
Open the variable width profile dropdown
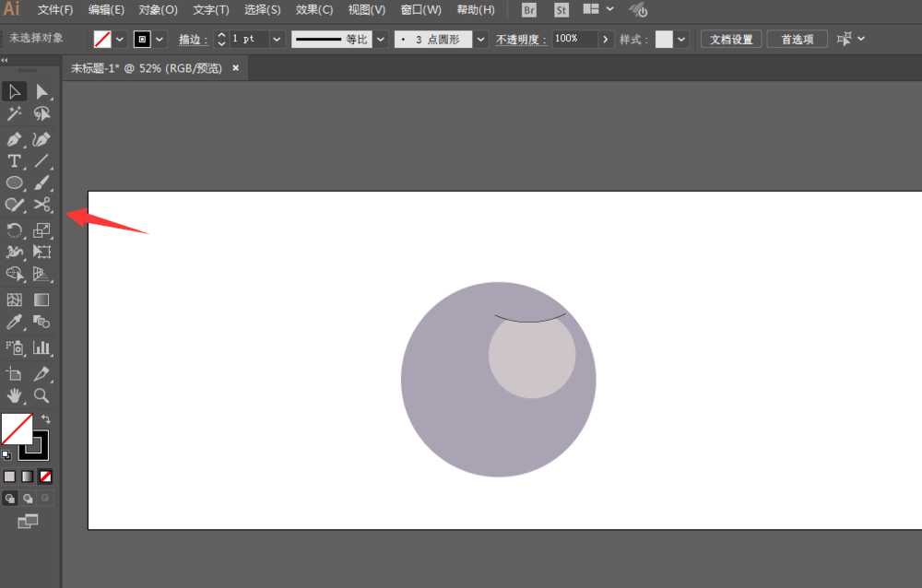click(x=381, y=39)
